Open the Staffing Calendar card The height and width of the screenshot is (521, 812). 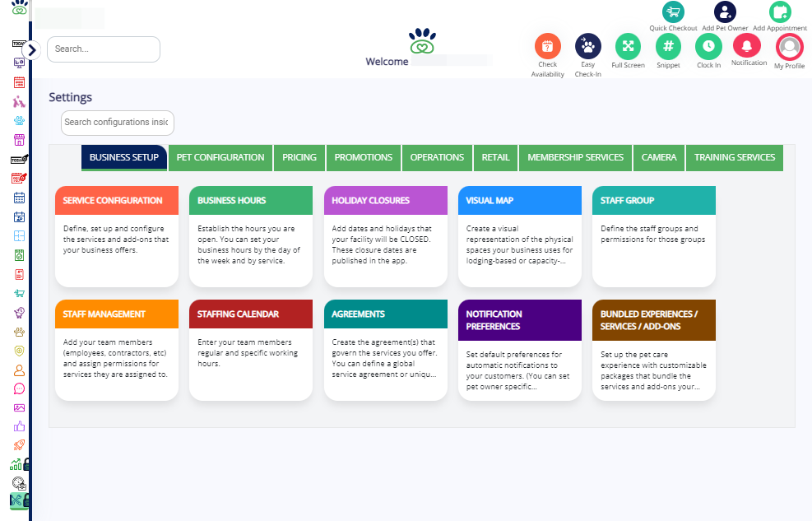tap(251, 350)
